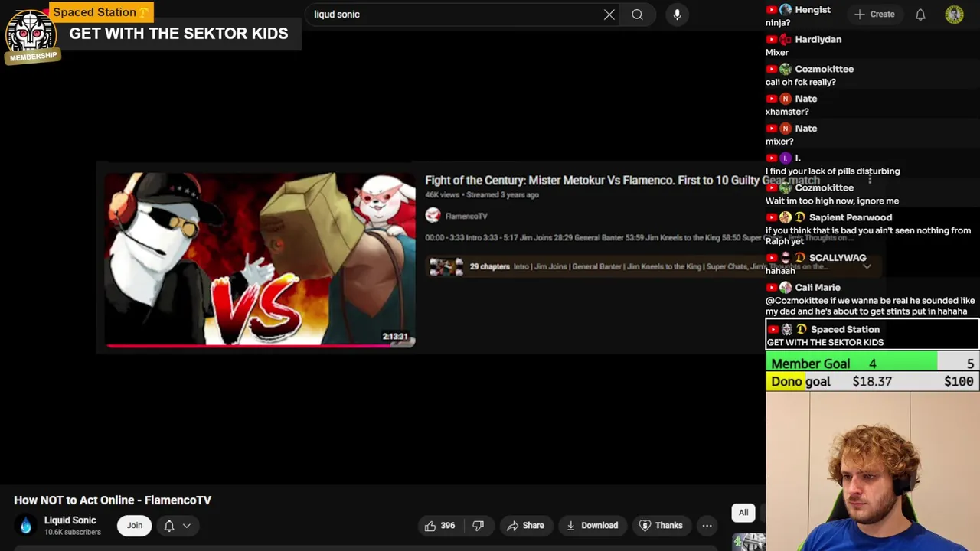Click Sapient Pearwood's chat avatar
Image resolution: width=980 pixels, height=551 pixels.
[x=786, y=217]
